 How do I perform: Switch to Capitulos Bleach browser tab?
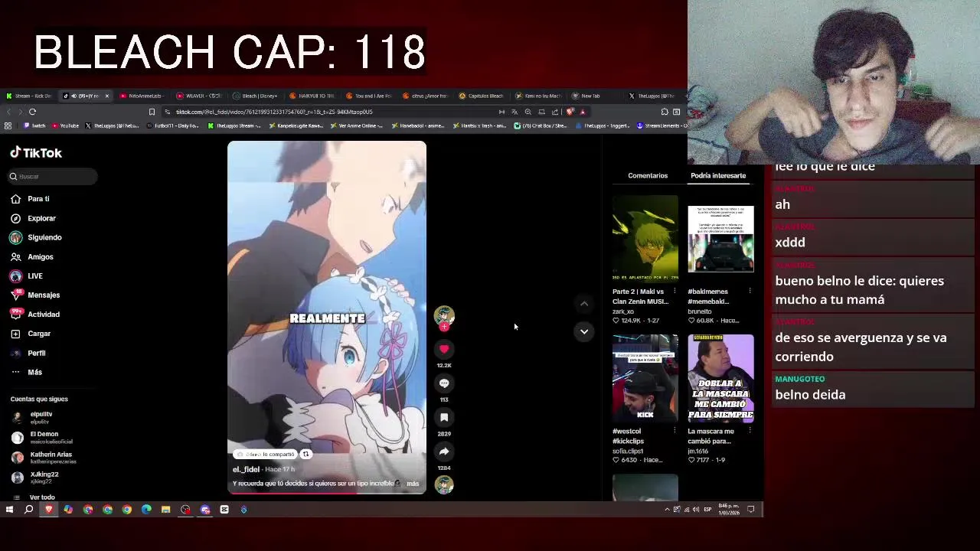(482, 96)
